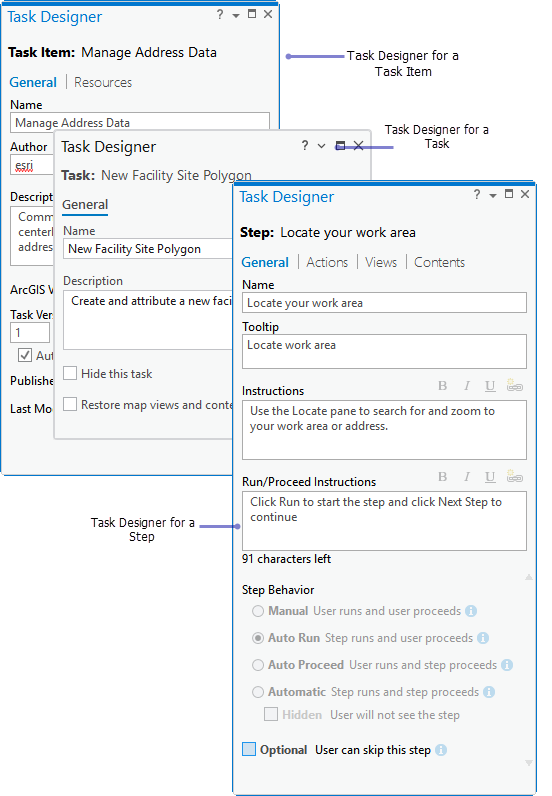The image size is (552, 796).
Task: Click the Italic icon above Instructions
Action: tap(467, 386)
